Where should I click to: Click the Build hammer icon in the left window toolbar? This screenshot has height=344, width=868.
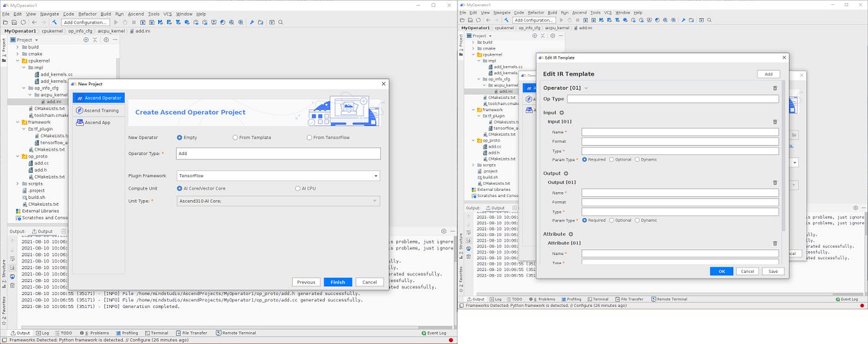pos(55,22)
